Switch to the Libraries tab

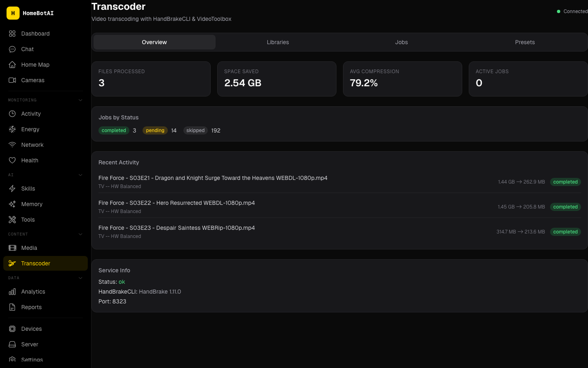click(278, 42)
